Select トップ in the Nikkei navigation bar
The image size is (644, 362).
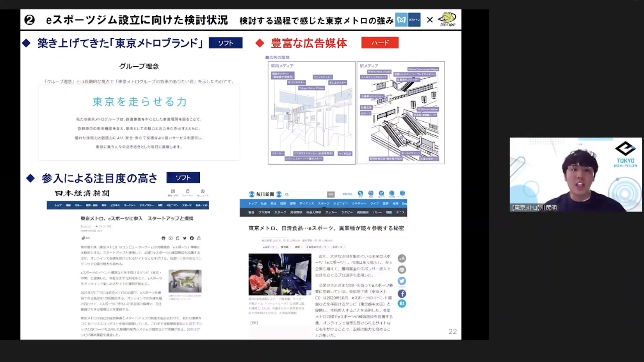[x=58, y=205]
